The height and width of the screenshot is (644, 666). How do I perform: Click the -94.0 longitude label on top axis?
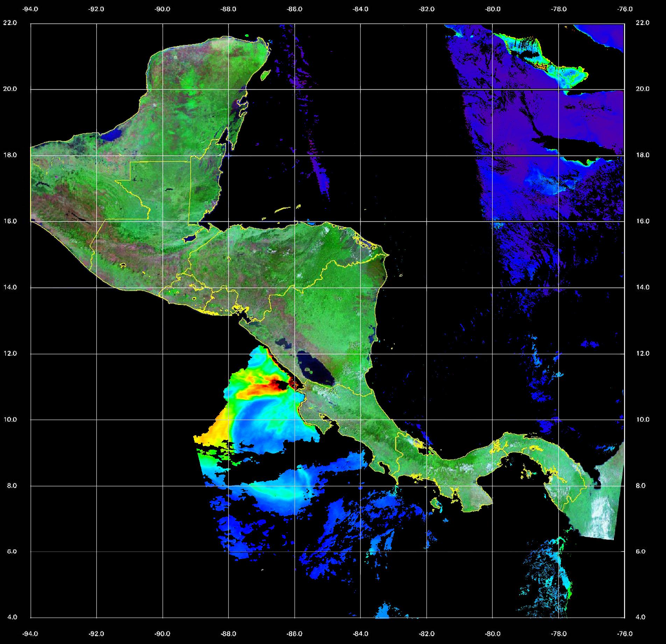coord(30,9)
